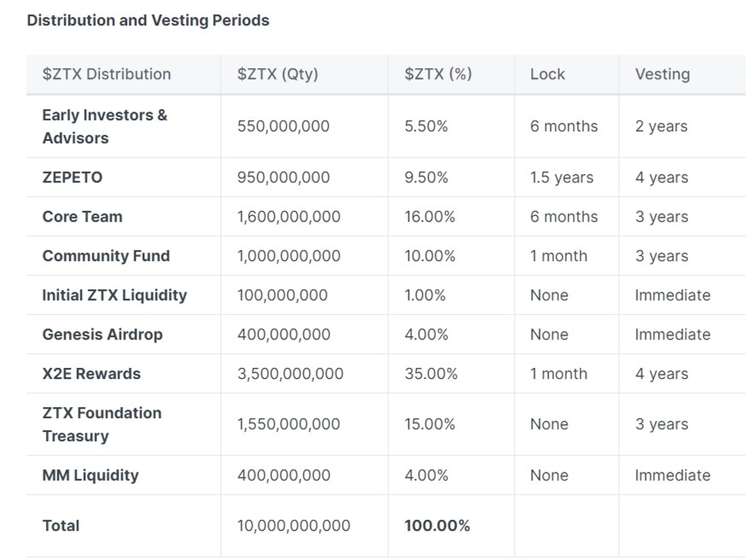Select the Genesis Airdrop row label
The image size is (756, 560).
coord(102,334)
